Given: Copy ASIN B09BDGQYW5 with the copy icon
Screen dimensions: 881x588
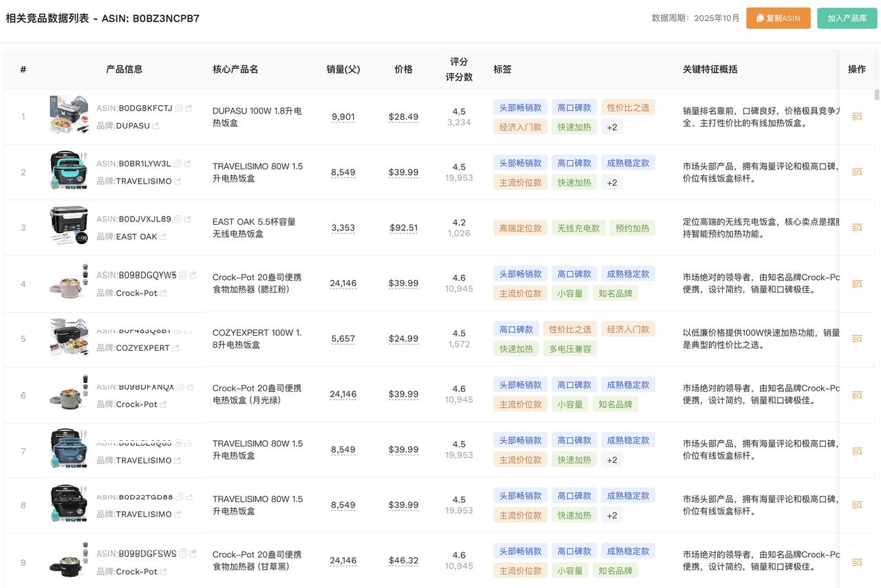Looking at the screenshot, I should [183, 275].
